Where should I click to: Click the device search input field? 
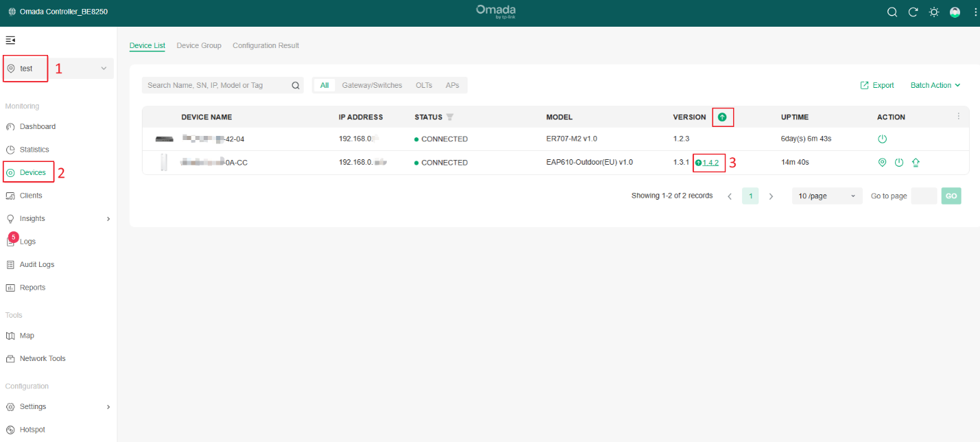[x=217, y=85]
